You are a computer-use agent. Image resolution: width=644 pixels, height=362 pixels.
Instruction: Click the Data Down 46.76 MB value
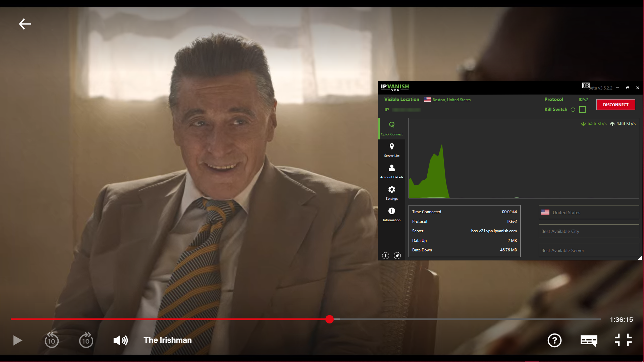[508, 250]
